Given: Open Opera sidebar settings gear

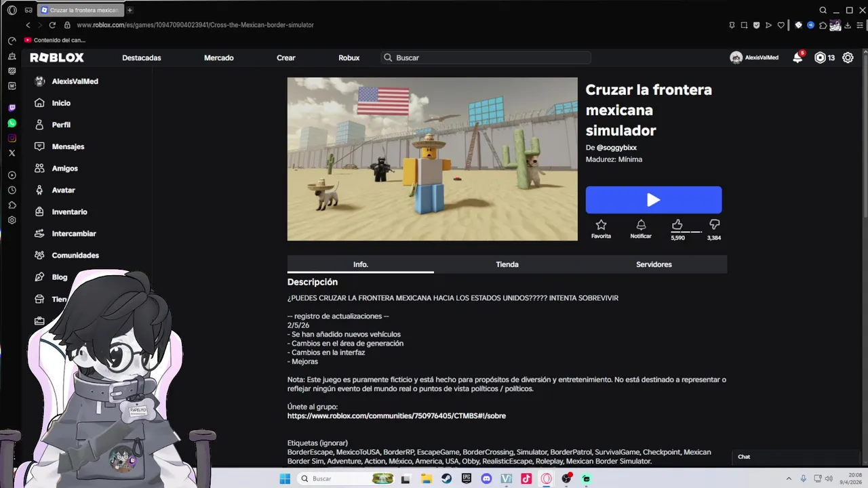Looking at the screenshot, I should 12,220.
